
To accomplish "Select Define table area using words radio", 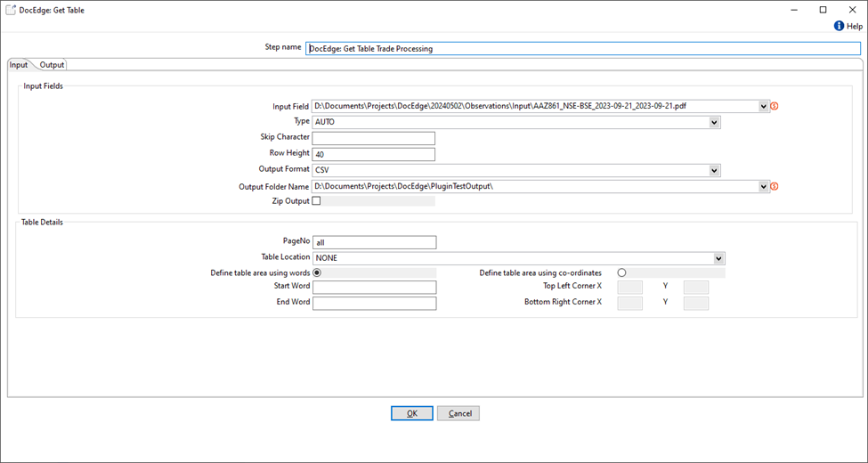I will click(317, 272).
